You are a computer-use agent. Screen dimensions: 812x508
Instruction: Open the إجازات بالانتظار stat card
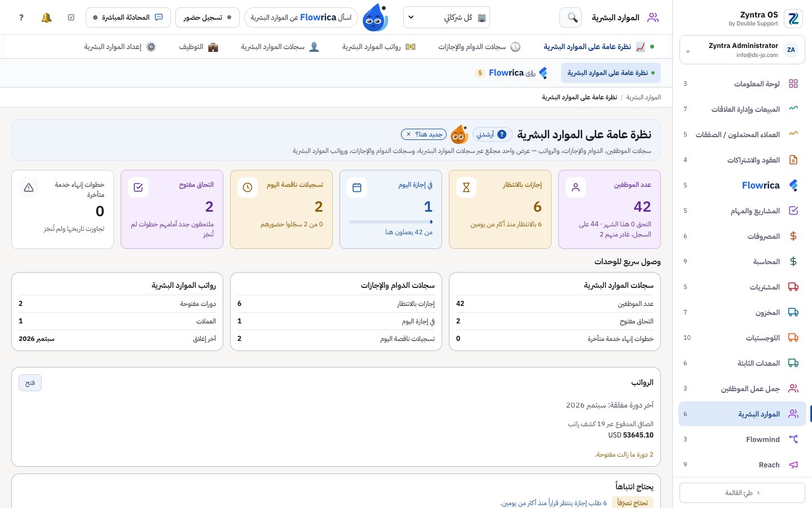[x=500, y=209]
